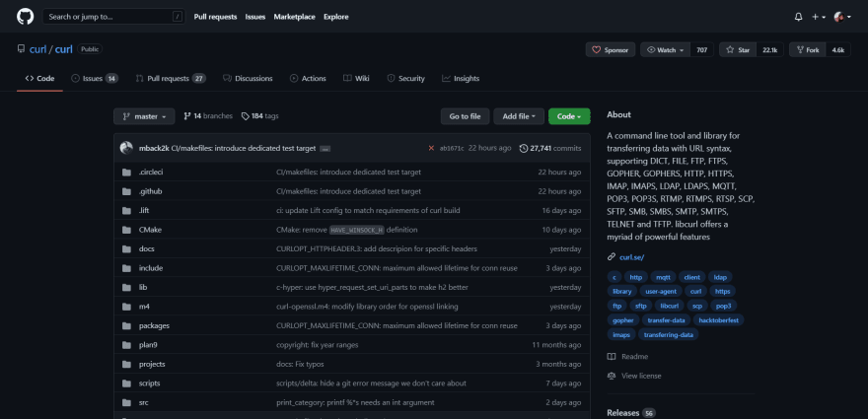
Task: Open the .circleci folder
Action: tap(151, 173)
